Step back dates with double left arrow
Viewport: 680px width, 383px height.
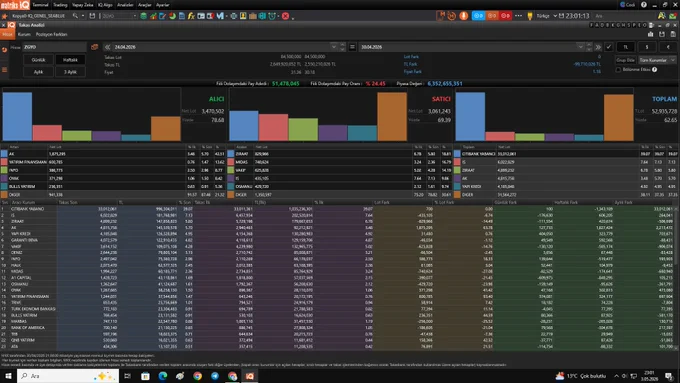click(x=108, y=47)
